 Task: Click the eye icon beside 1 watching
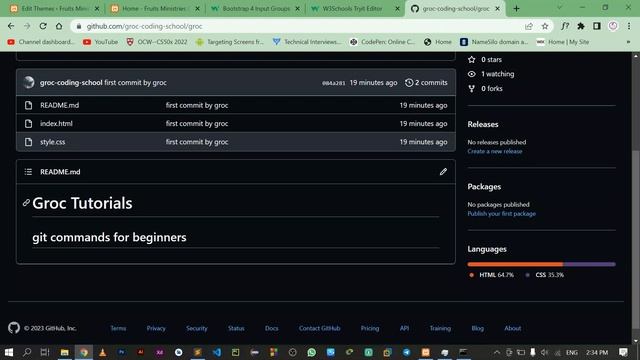click(x=471, y=74)
